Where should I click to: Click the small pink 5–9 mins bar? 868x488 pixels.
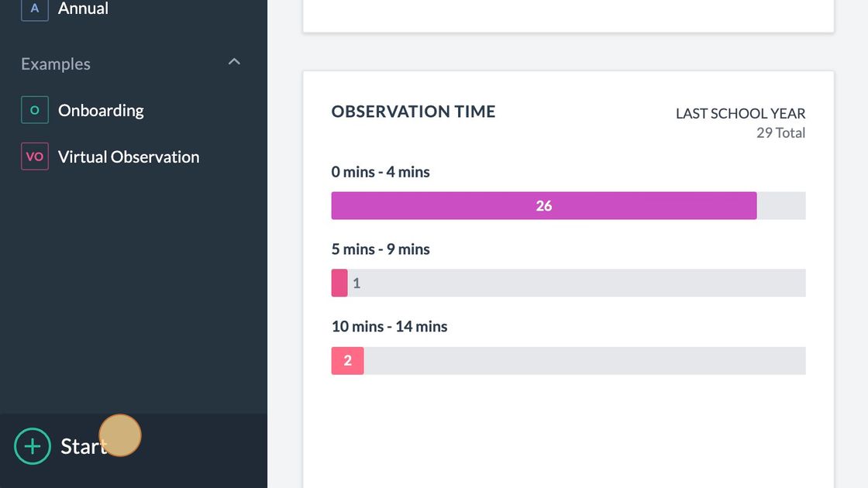tap(339, 284)
